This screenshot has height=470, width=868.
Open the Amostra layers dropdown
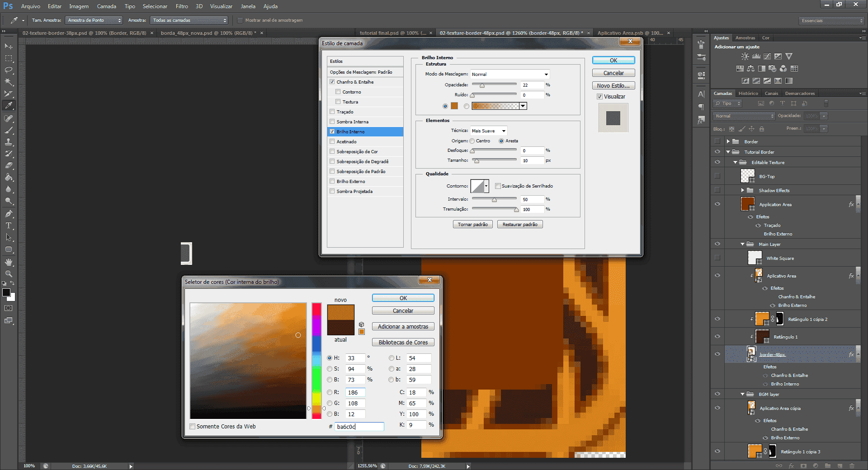click(189, 20)
